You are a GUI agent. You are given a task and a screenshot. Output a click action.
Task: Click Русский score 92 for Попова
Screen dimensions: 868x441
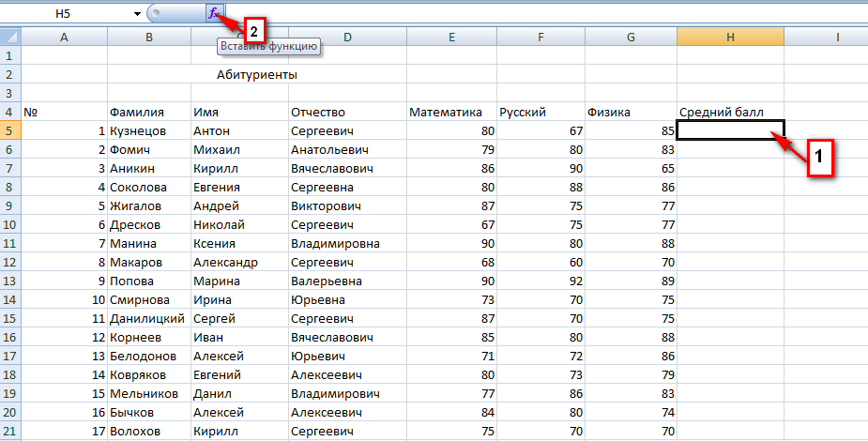tap(541, 281)
